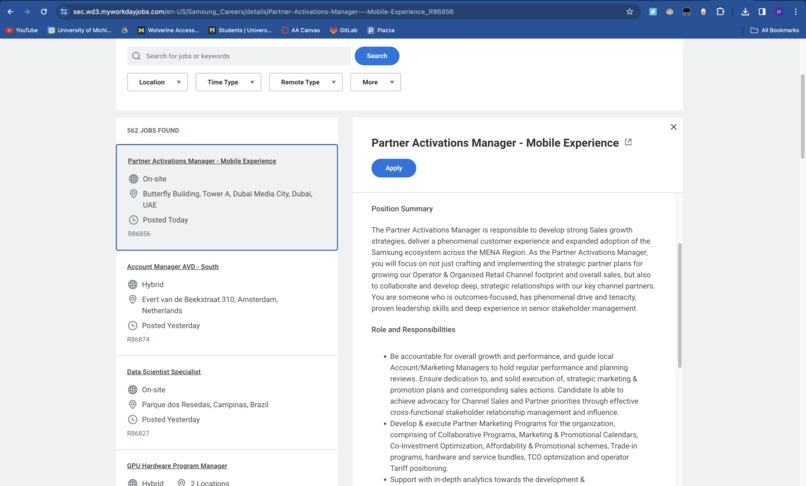Open the Chrome three-dot menu
The width and height of the screenshot is (806, 486).
pos(795,11)
